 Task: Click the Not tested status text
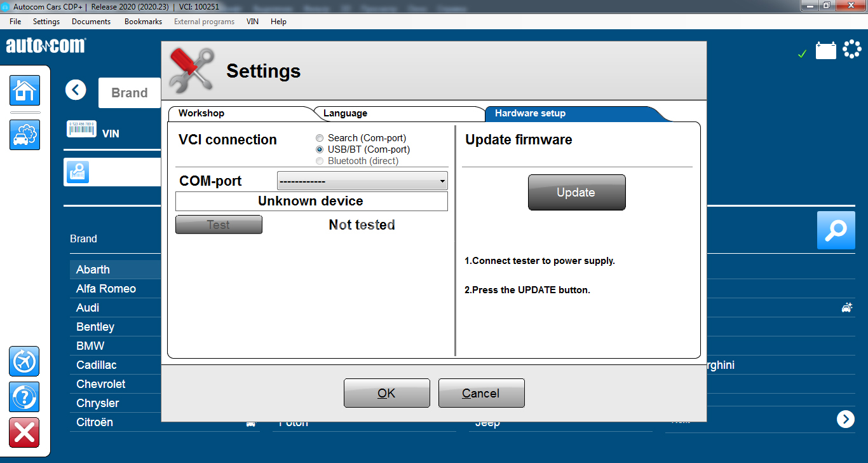coord(362,225)
